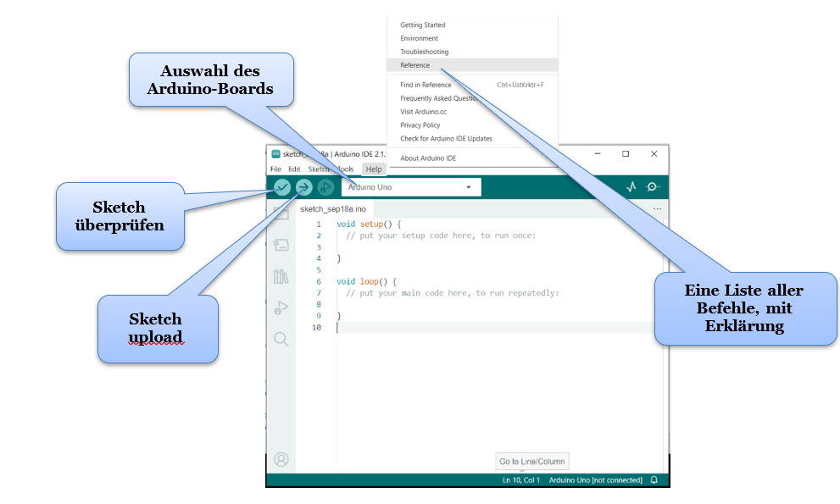Click the notifications bell in status bar
Viewport: 840px width, 504px height.
(x=654, y=480)
